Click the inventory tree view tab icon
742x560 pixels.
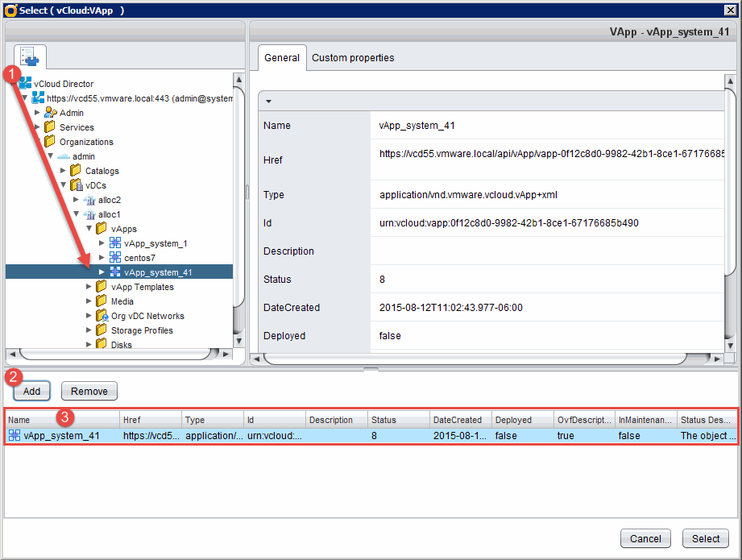tap(28, 57)
